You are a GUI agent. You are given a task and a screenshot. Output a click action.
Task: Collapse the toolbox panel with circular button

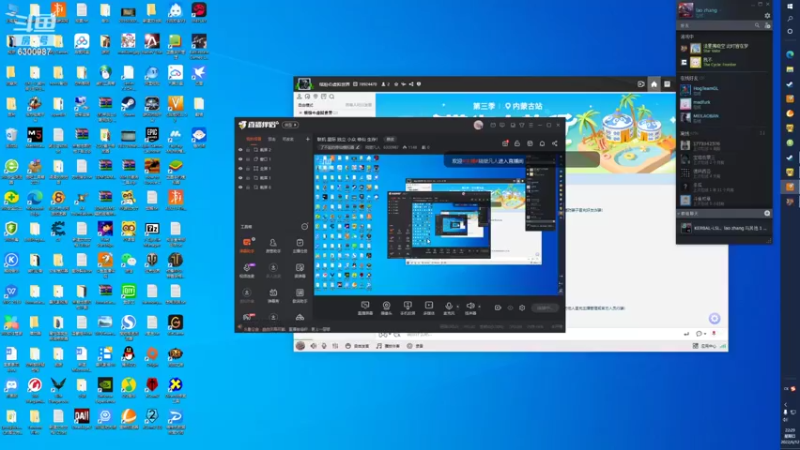(x=305, y=227)
